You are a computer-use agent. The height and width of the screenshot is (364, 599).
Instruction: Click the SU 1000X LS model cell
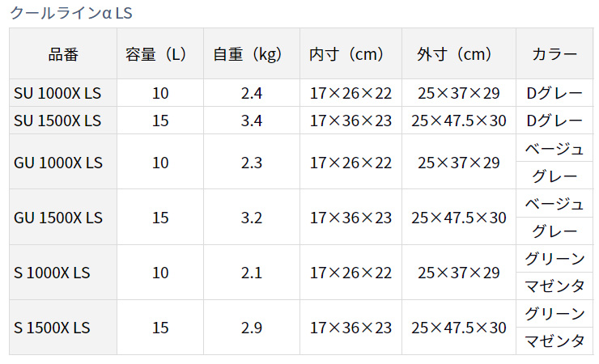[63, 93]
